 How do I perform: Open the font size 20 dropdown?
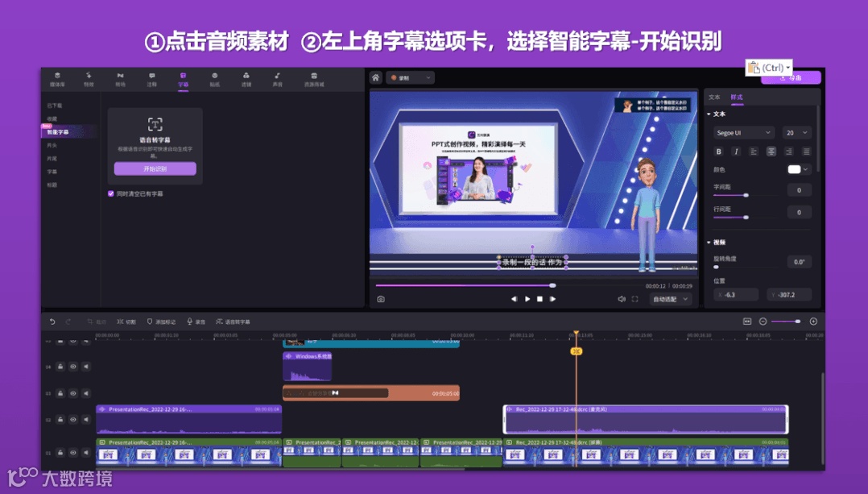796,132
